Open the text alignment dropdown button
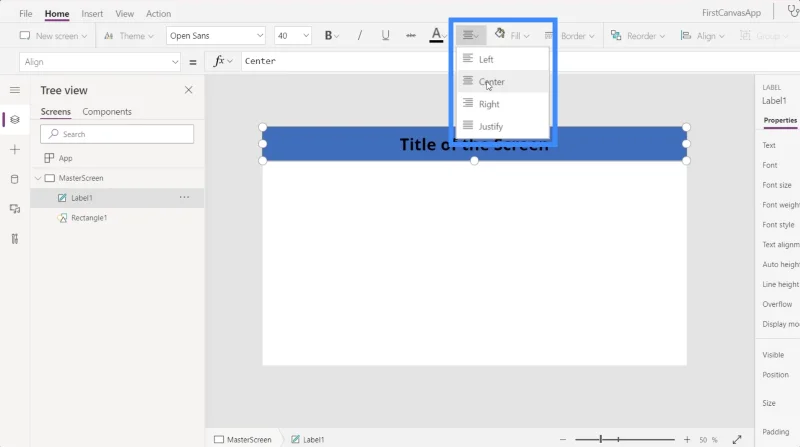This screenshot has width=800, height=447. point(470,35)
